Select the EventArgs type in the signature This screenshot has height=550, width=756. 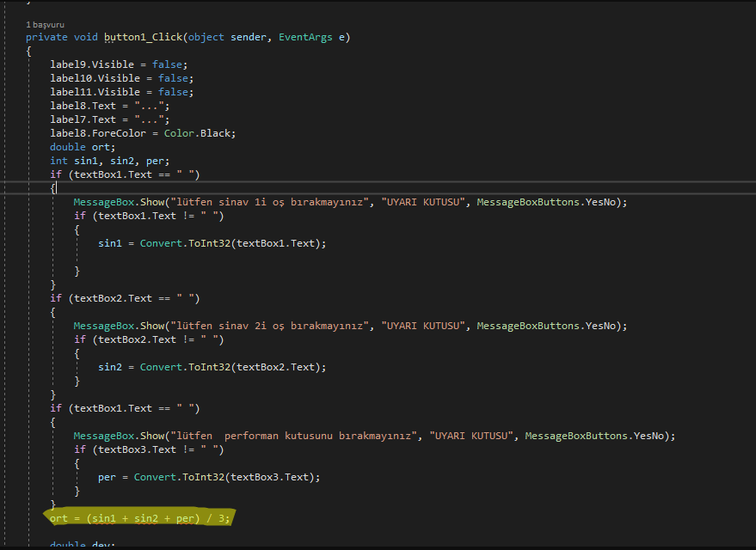pos(305,37)
